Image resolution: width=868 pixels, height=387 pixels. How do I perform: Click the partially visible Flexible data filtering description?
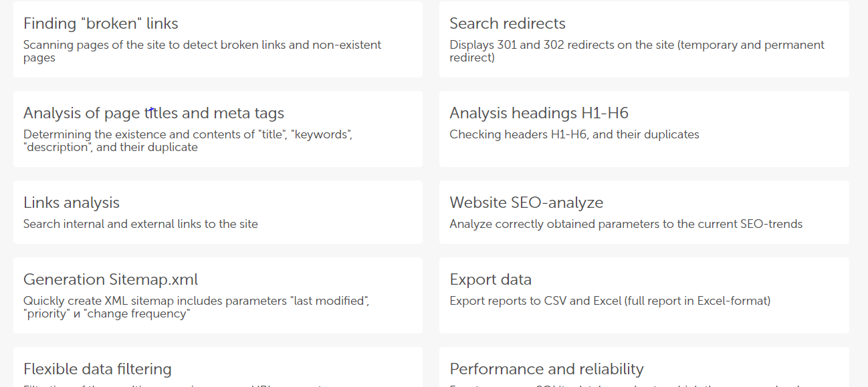[x=174, y=384]
